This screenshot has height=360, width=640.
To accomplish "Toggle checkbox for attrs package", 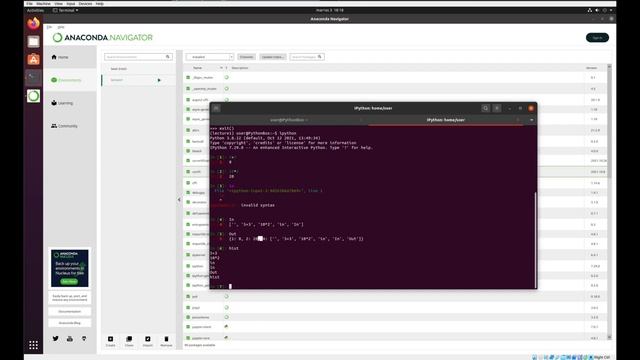I will pos(188,130).
